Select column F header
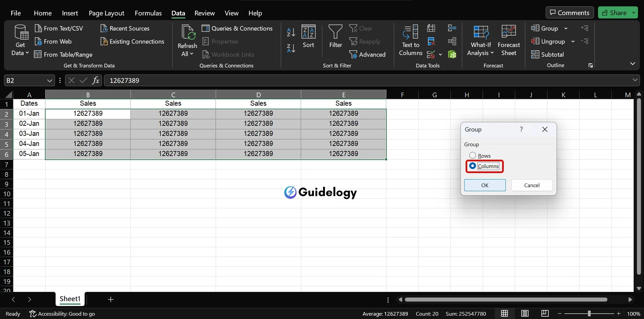644x319 pixels. 402,95
